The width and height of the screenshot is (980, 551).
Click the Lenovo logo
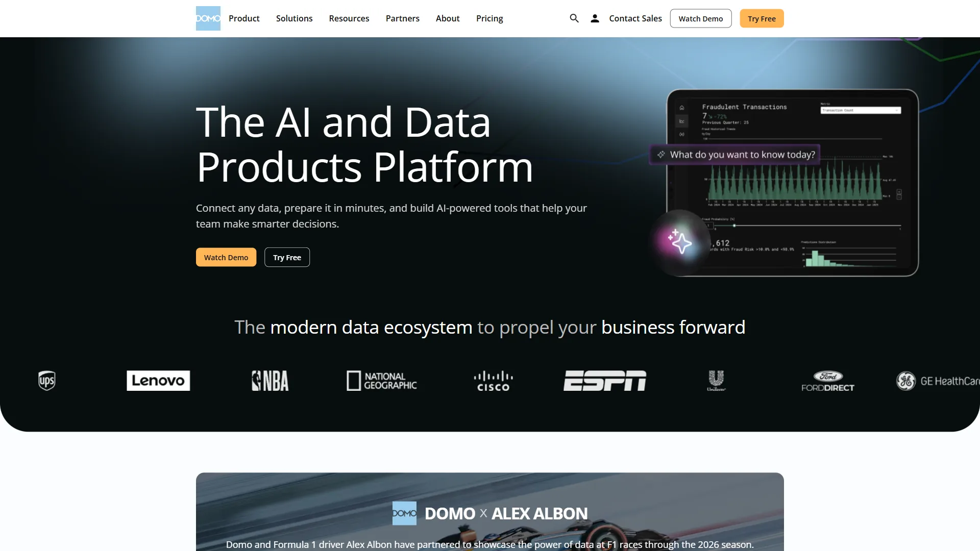tap(158, 381)
